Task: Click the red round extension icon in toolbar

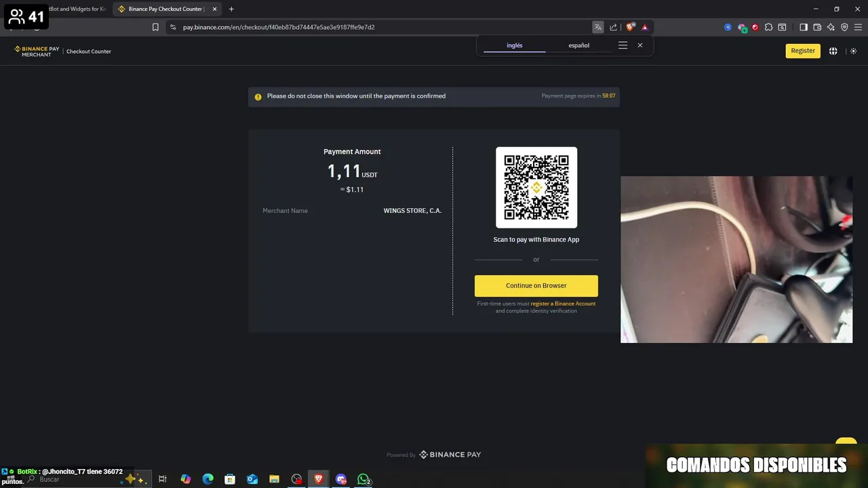Action: [755, 27]
